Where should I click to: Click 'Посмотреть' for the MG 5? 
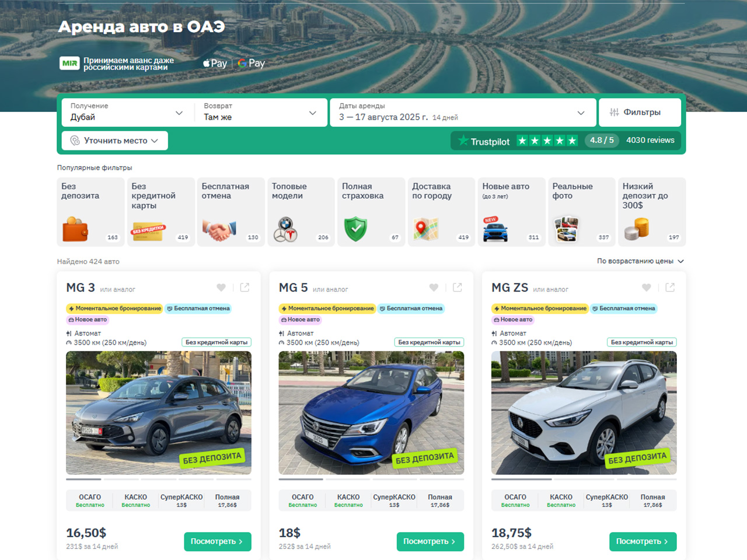(x=430, y=541)
